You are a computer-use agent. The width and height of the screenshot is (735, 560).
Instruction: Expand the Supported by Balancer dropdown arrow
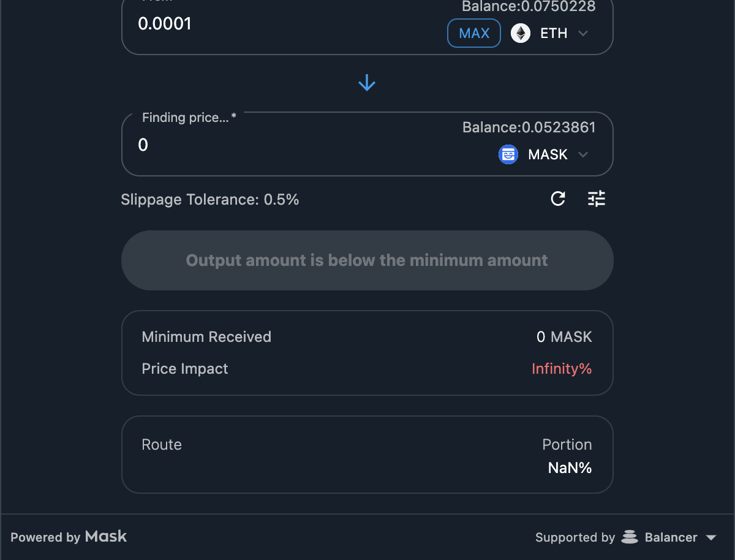pyautogui.click(x=711, y=537)
